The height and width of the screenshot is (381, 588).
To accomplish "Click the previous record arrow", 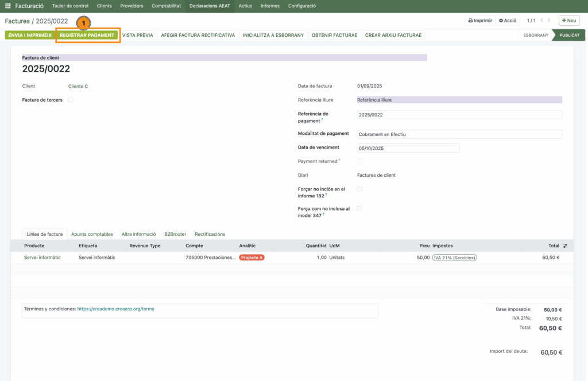I will point(542,21).
